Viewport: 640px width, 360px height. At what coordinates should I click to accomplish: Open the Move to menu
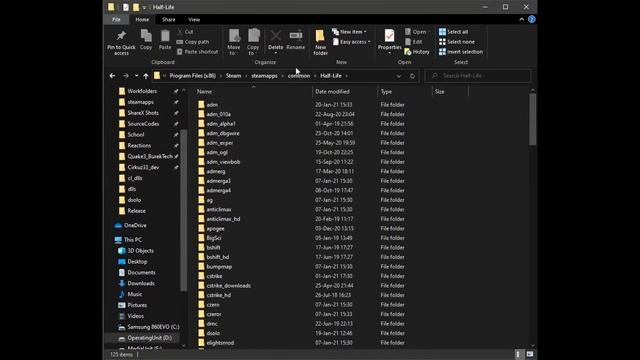tap(234, 42)
